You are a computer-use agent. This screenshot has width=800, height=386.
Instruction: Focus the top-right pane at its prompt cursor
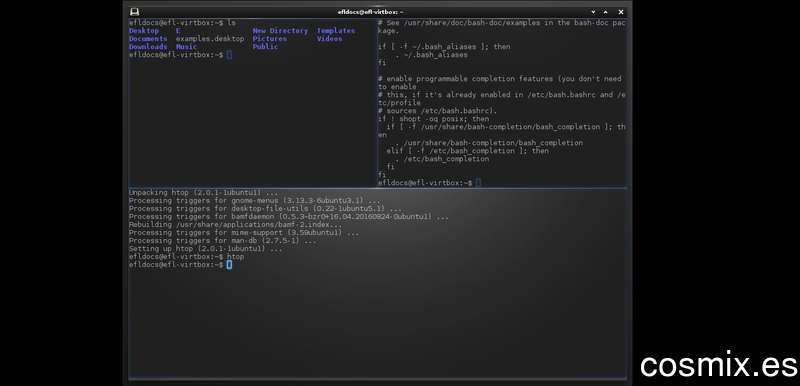(x=478, y=183)
